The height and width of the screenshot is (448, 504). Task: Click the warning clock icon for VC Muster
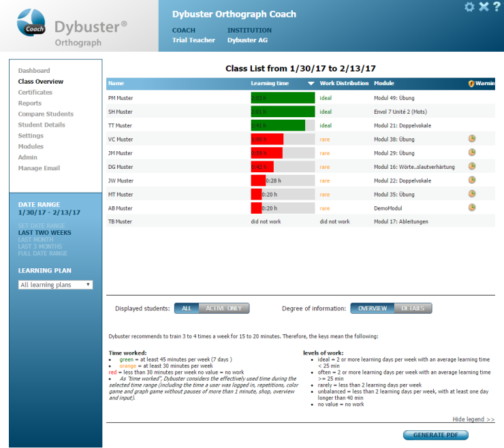point(472,139)
